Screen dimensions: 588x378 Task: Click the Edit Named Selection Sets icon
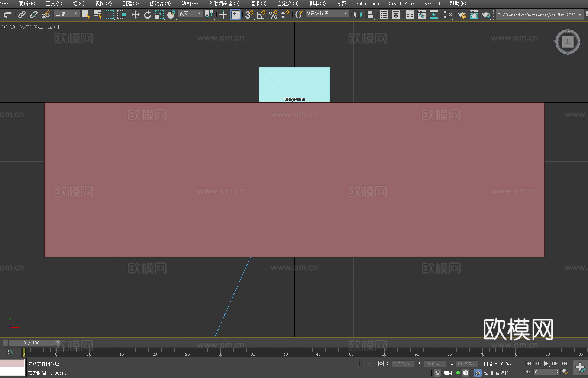[x=299, y=14]
